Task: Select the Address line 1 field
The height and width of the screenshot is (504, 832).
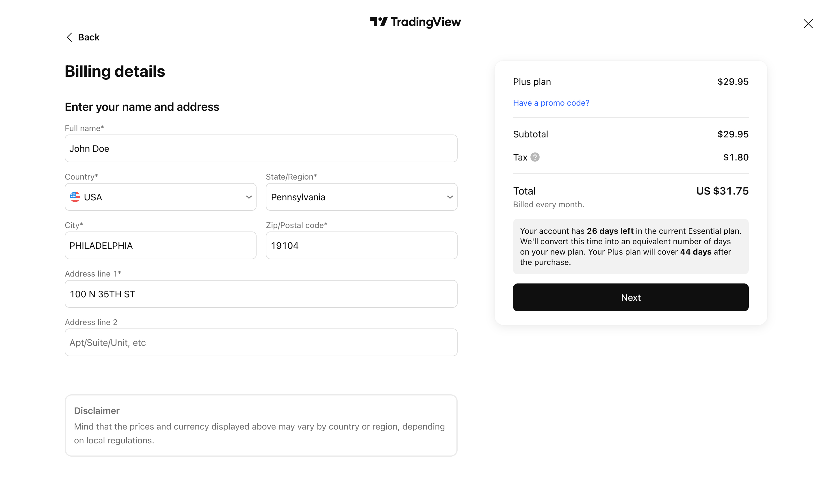Action: [x=261, y=294]
